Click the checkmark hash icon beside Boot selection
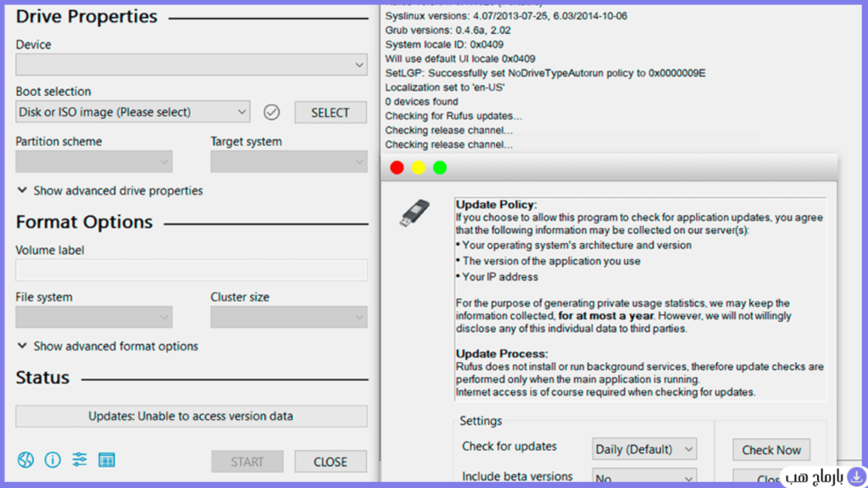The height and width of the screenshot is (488, 868). [271, 113]
